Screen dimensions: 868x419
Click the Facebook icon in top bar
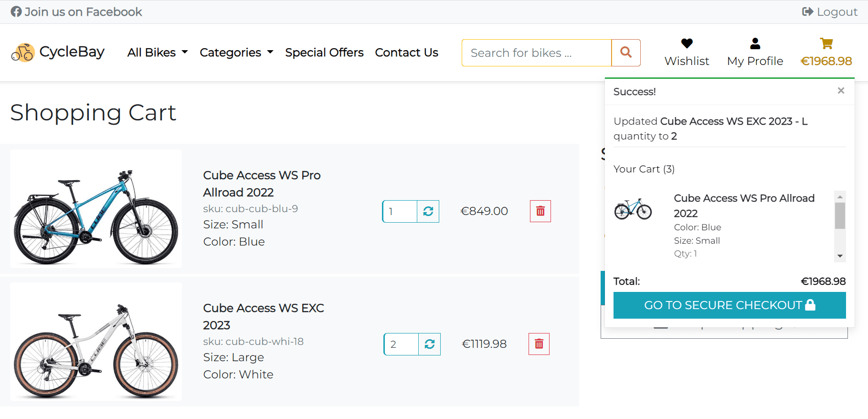tap(16, 11)
